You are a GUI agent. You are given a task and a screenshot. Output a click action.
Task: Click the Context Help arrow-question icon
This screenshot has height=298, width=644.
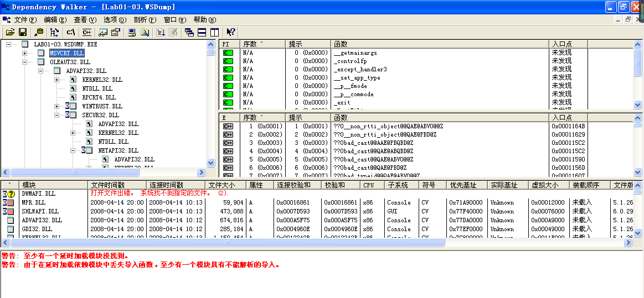point(230,32)
